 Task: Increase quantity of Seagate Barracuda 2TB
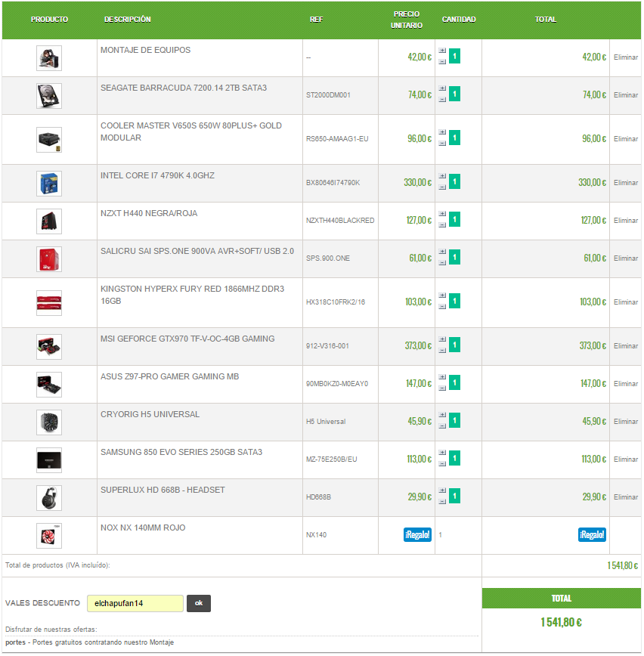coord(442,88)
